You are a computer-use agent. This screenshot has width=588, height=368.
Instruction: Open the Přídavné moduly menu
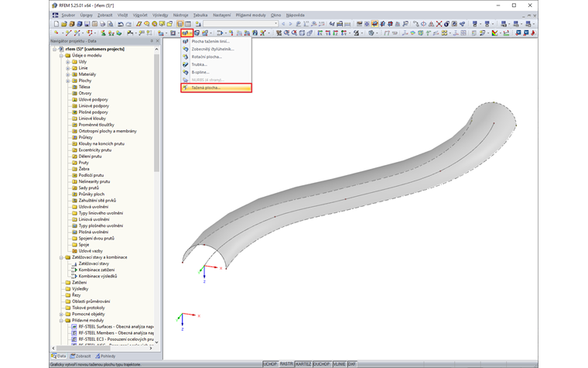click(x=250, y=15)
